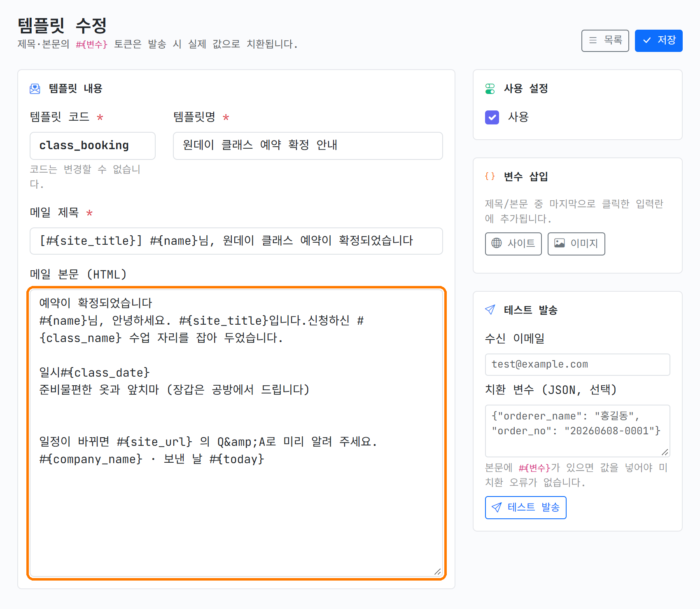The height and width of the screenshot is (609, 700).
Task: Focus the 템플릿 코드 field class_booking
Action: point(92,146)
